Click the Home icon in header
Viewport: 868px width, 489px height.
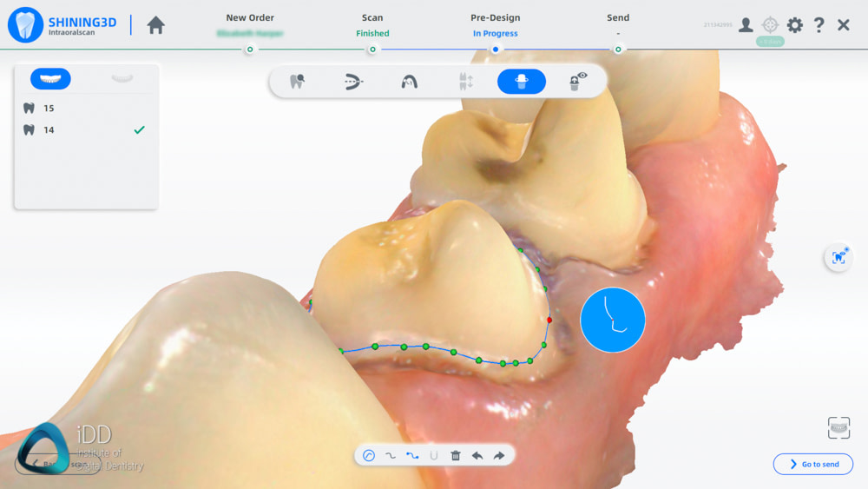pos(156,25)
